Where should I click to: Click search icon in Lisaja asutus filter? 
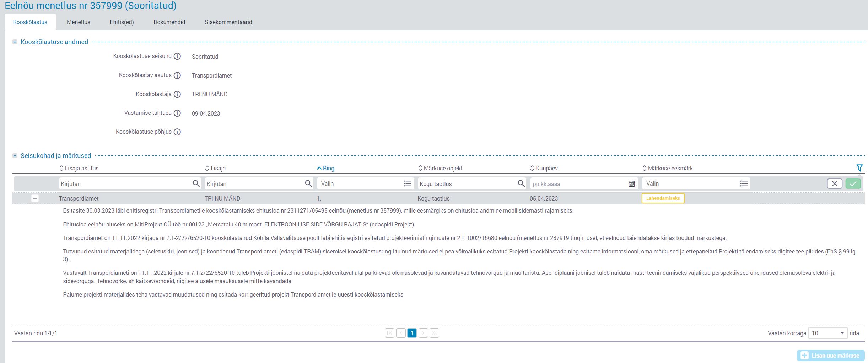point(196,183)
